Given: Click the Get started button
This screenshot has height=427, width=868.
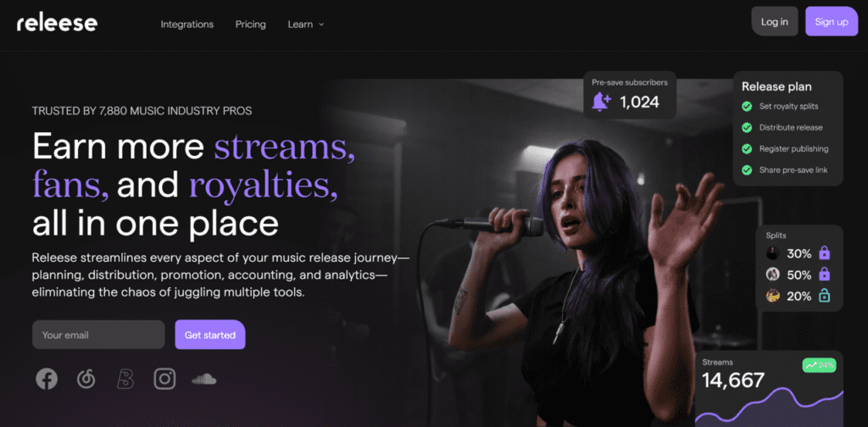Looking at the screenshot, I should pos(210,335).
